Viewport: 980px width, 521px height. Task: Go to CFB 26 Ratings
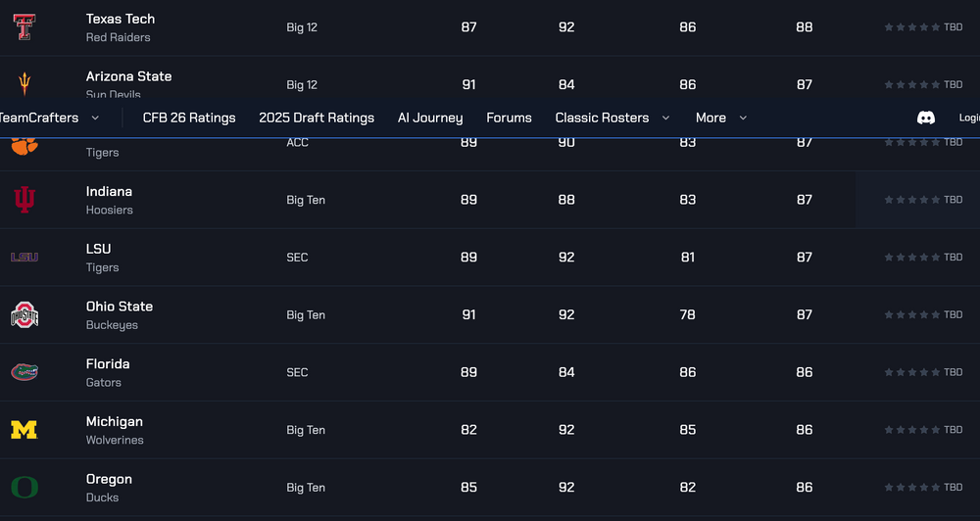[189, 118]
